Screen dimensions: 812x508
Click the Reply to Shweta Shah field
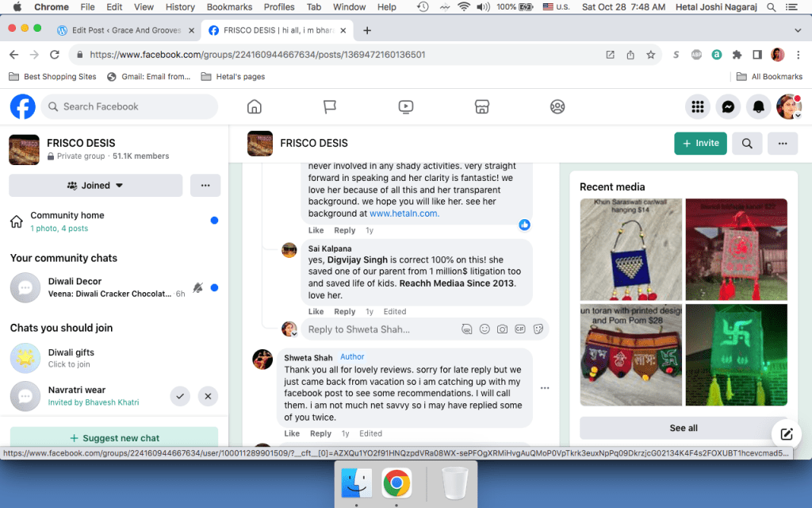[381, 329]
